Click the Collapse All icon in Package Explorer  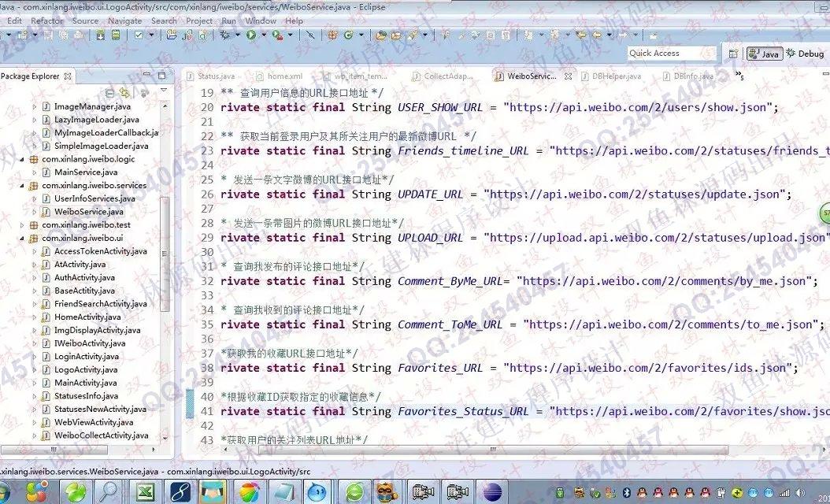click(x=109, y=93)
